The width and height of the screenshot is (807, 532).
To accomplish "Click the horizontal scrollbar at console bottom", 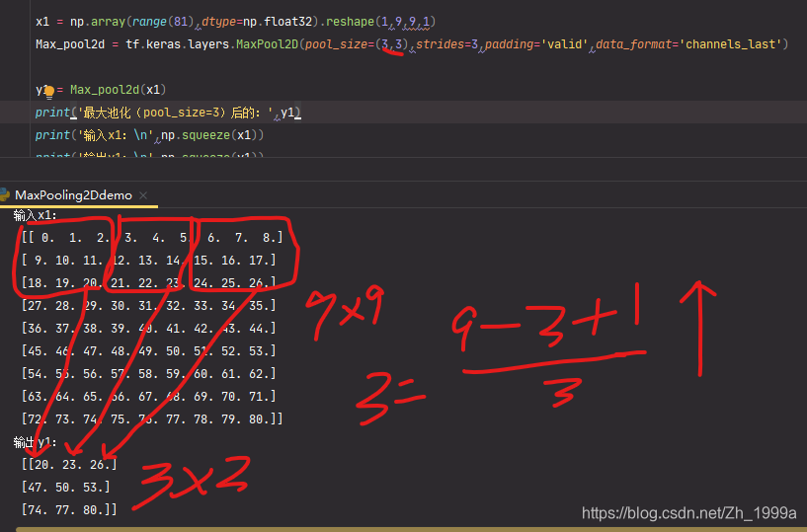I will pyautogui.click(x=411, y=529).
